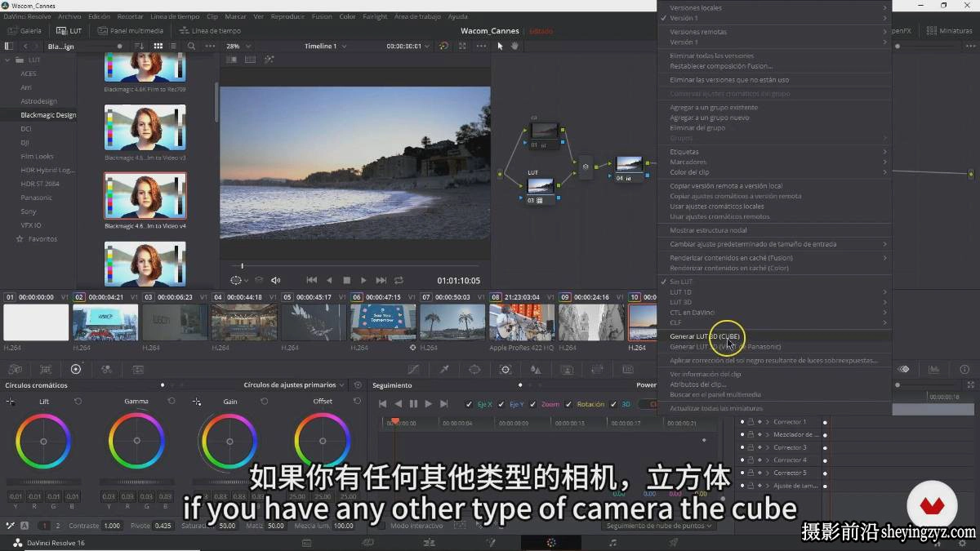The image size is (980, 551).
Task: Switch LUT browser to list view
Action: click(174, 47)
